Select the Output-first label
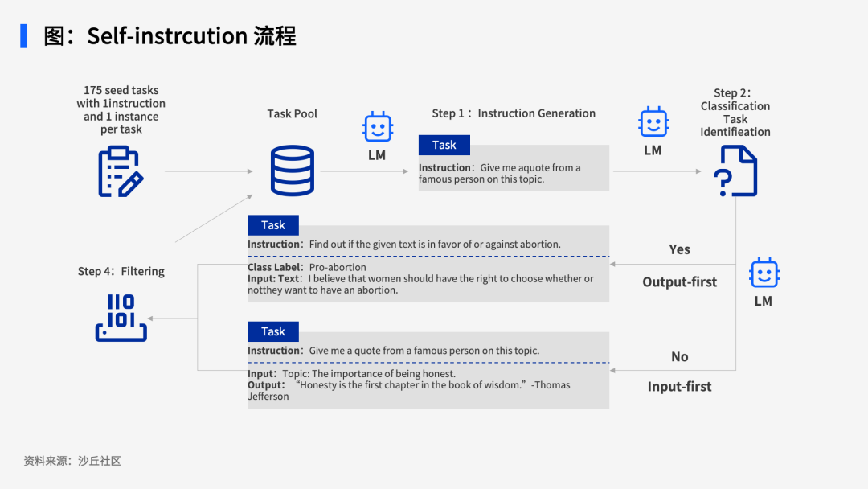This screenshot has width=868, height=489. [x=679, y=281]
